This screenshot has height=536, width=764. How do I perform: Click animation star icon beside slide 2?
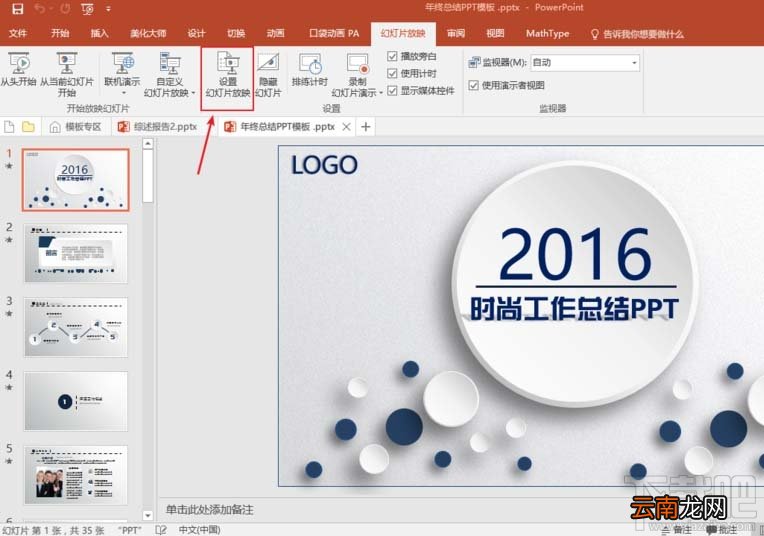pos(9,240)
